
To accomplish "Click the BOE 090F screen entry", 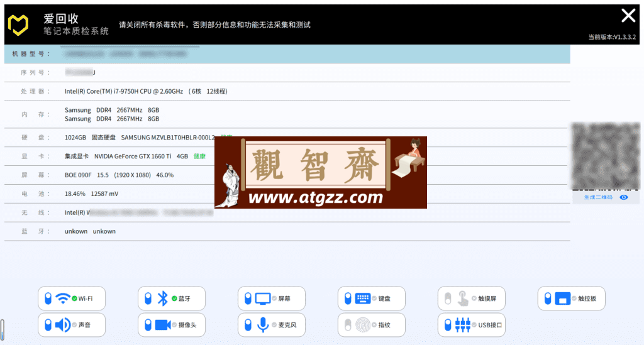I will point(119,175).
